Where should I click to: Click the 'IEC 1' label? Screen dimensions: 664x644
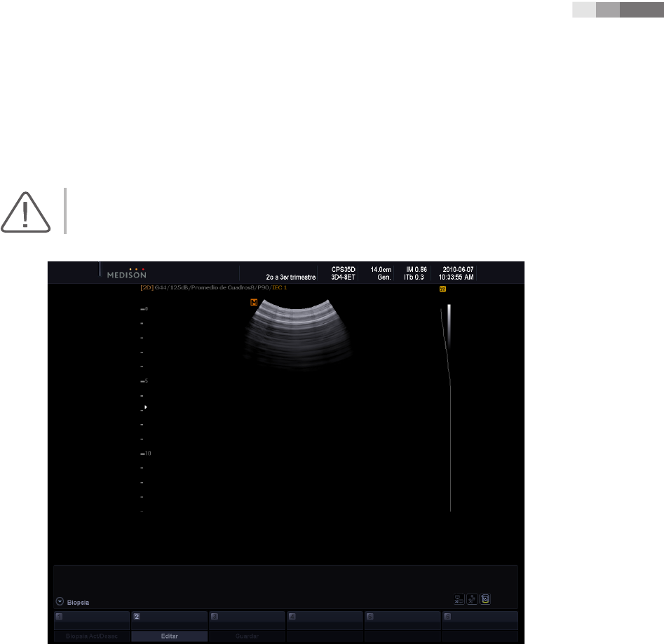(x=280, y=288)
